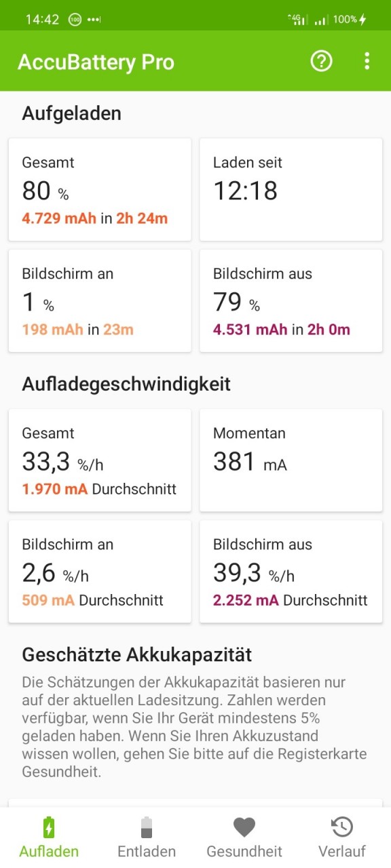This screenshot has height=868, width=391.
Task: Tap the Bildschirm an 2,6 %/h card
Action: [x=100, y=572]
